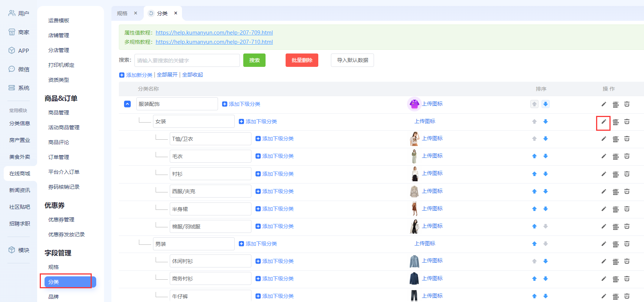Screen dimensions: 644x302
Task: Move 毛衣 category up
Action: [534, 156]
